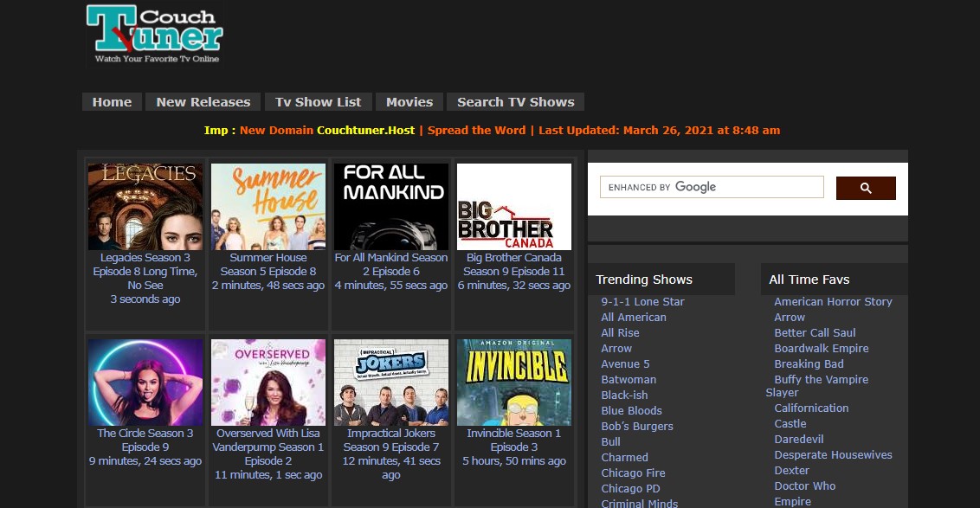Select Chicago Fire in Trending Shows

tap(633, 473)
